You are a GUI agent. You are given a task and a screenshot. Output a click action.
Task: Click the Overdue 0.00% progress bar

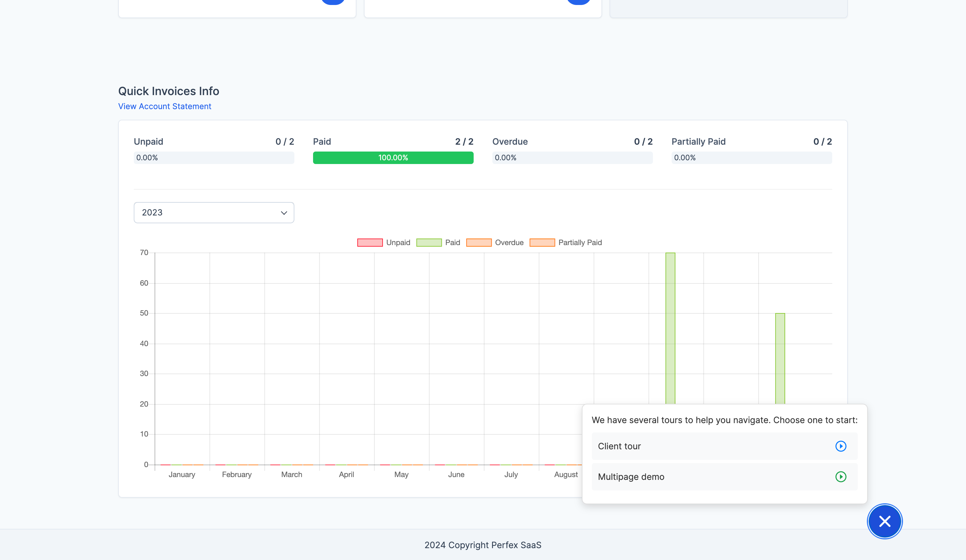pos(572,158)
